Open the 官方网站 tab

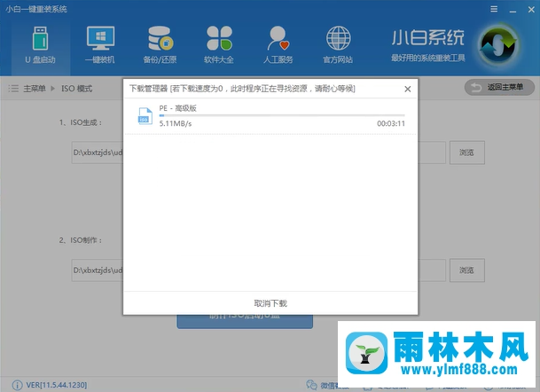338,45
